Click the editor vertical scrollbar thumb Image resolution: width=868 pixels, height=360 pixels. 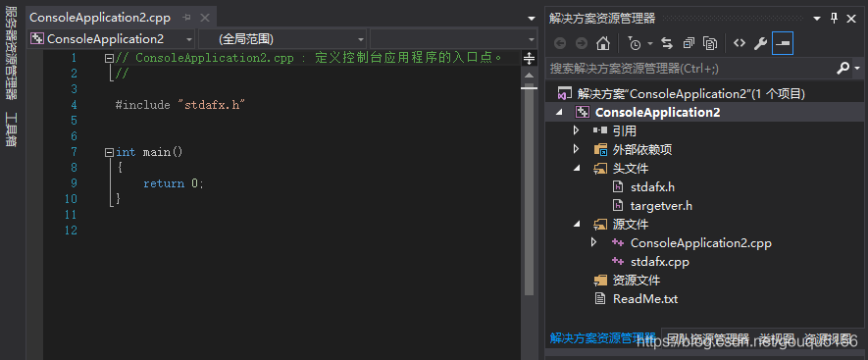tap(529, 189)
